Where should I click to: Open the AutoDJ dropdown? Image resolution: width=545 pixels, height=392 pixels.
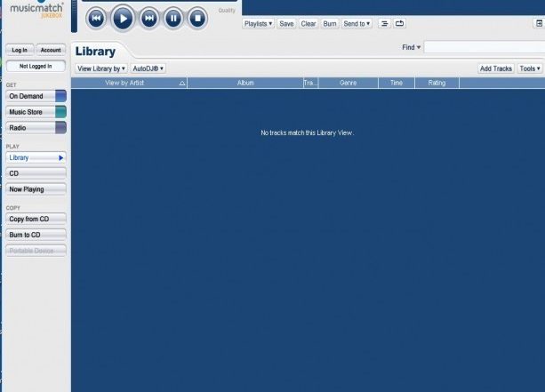(148, 68)
